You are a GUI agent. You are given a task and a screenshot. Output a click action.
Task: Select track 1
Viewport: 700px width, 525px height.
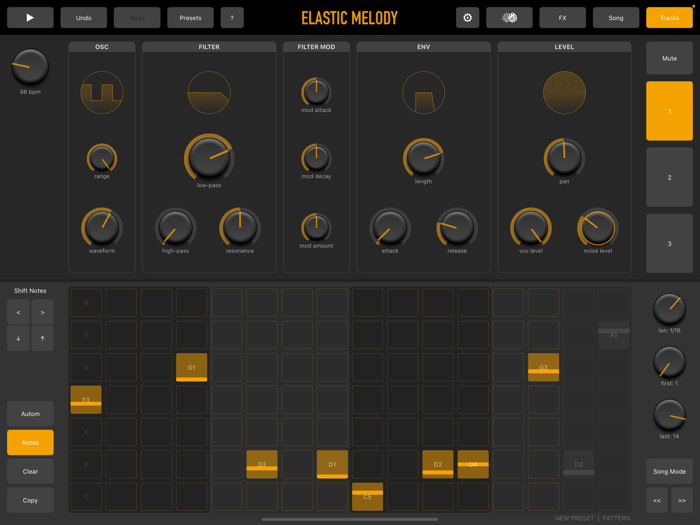click(x=669, y=111)
